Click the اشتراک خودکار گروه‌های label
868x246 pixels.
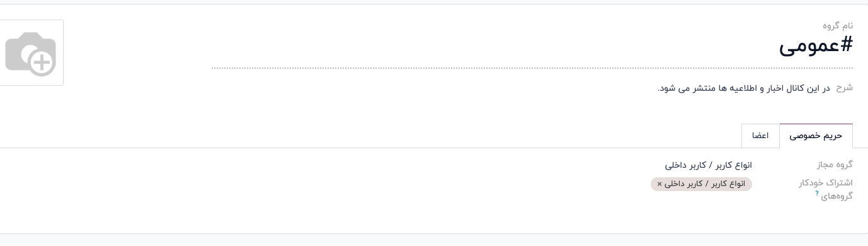click(x=826, y=189)
